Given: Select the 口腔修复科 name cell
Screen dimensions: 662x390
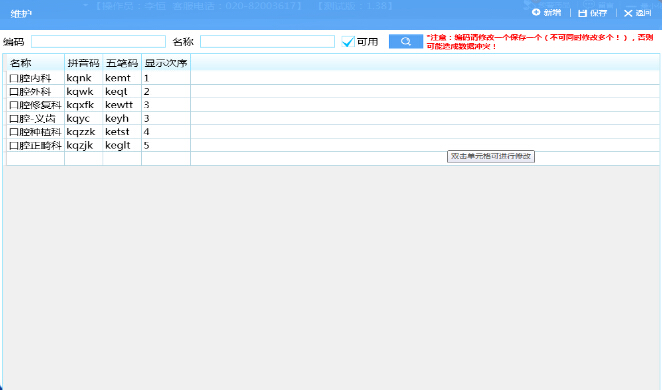Looking at the screenshot, I should (x=35, y=105).
